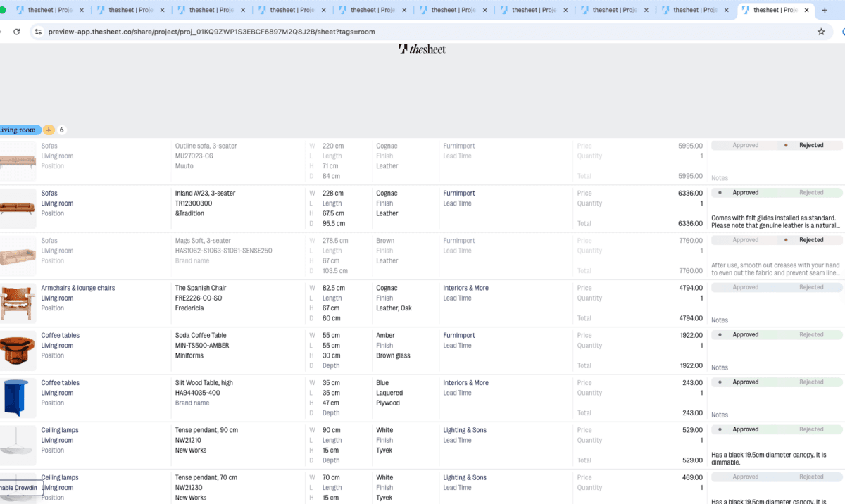Open the Mags Soft sofa thumbnail
Screen dimensions: 845x504
[x=18, y=256]
